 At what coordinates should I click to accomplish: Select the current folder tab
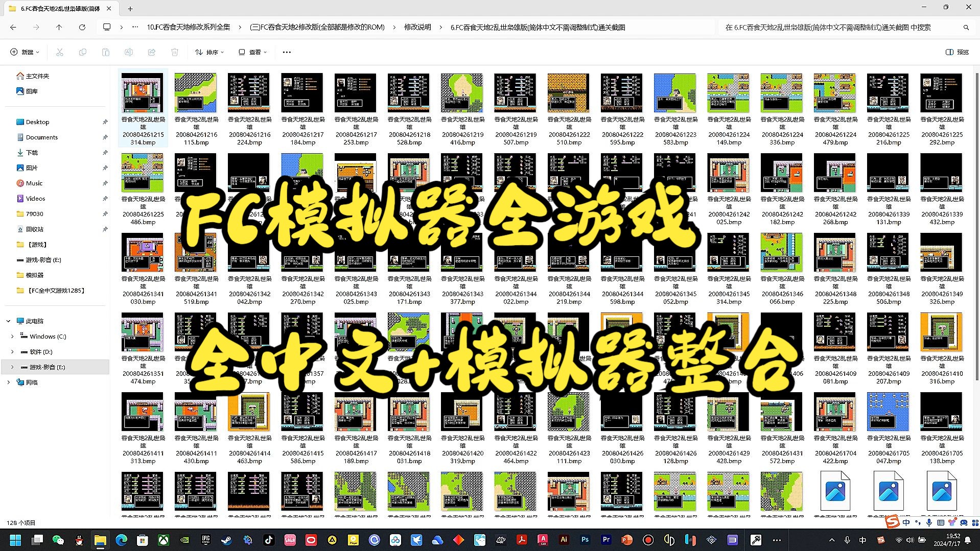tap(60, 9)
